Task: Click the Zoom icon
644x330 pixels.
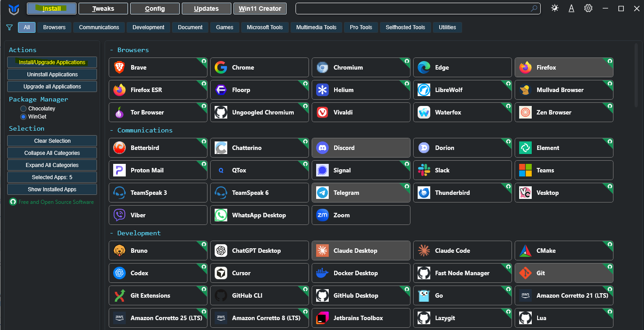Action: click(x=322, y=215)
